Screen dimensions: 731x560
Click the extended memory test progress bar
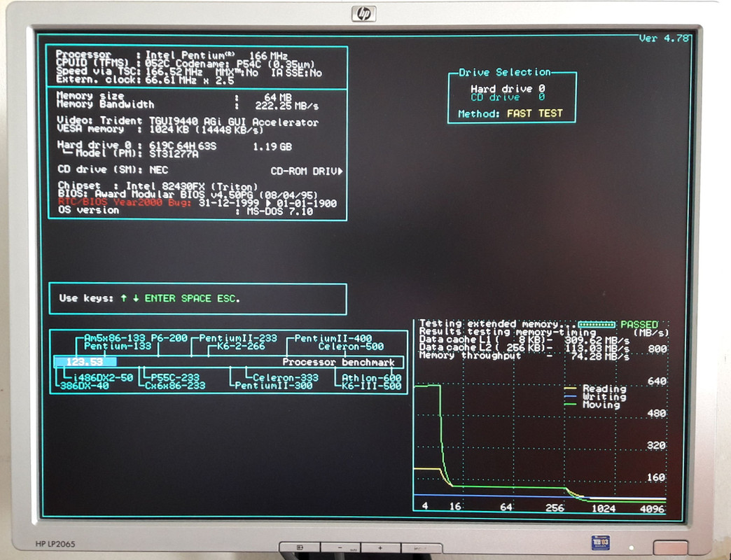tap(597, 324)
